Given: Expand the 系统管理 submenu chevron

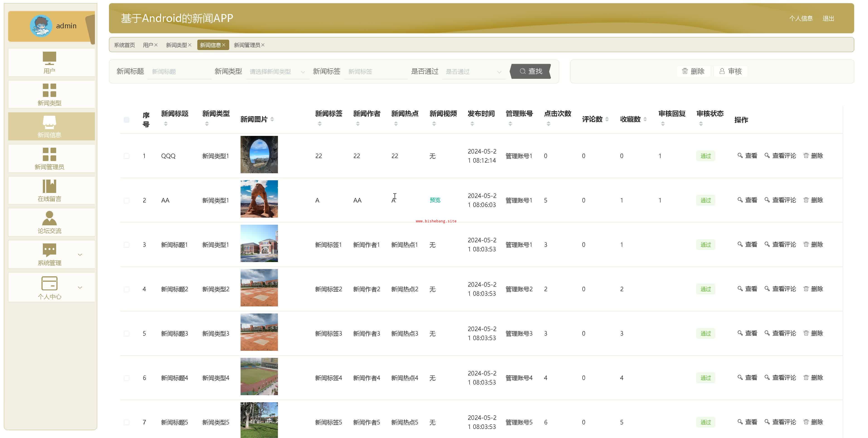Looking at the screenshot, I should click(x=80, y=255).
